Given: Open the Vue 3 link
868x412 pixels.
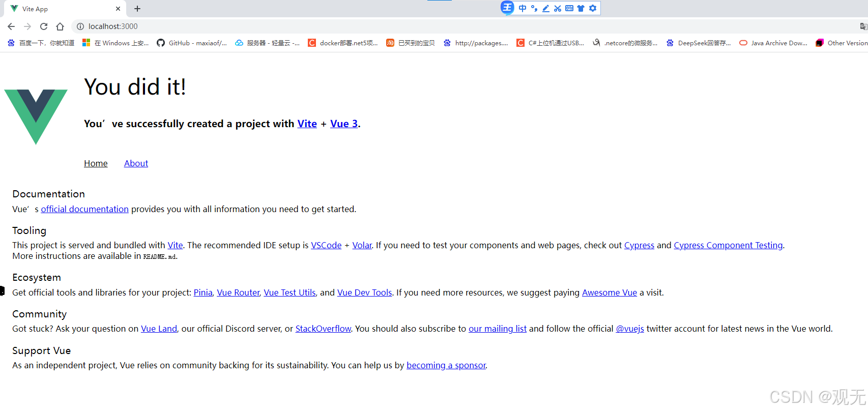Looking at the screenshot, I should click(344, 124).
